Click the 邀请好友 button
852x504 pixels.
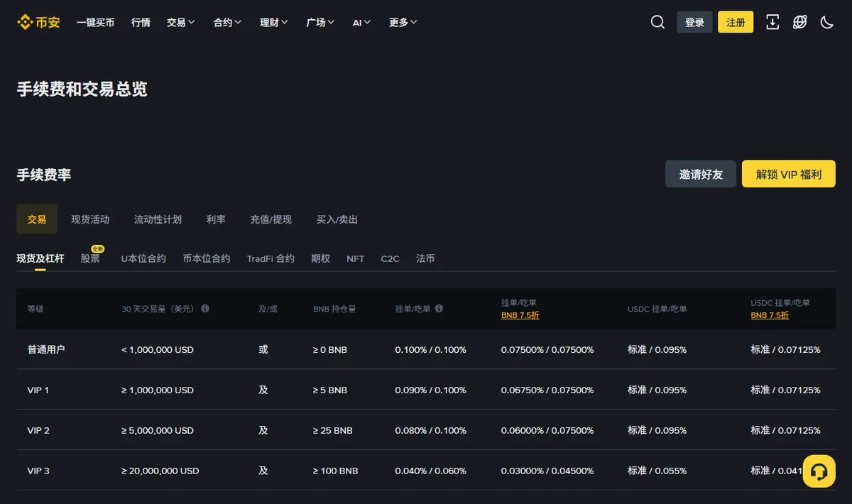(x=701, y=174)
